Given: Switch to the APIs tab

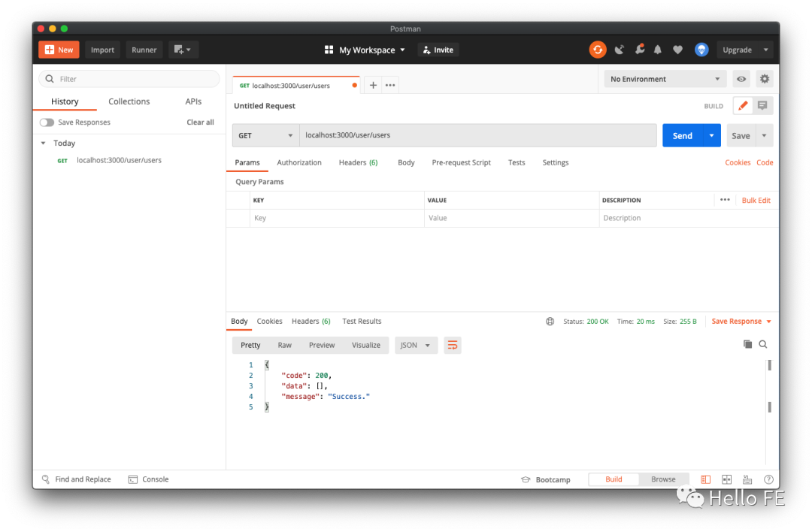Looking at the screenshot, I should [x=193, y=101].
